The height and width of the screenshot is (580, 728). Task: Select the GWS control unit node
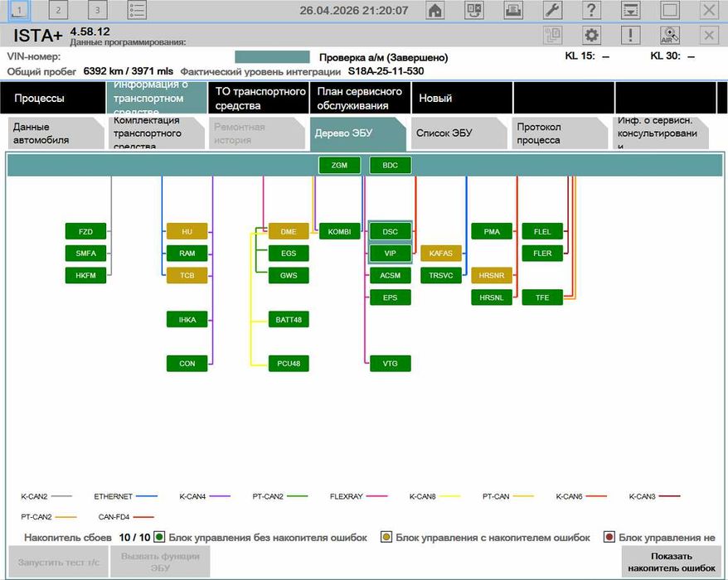289,275
